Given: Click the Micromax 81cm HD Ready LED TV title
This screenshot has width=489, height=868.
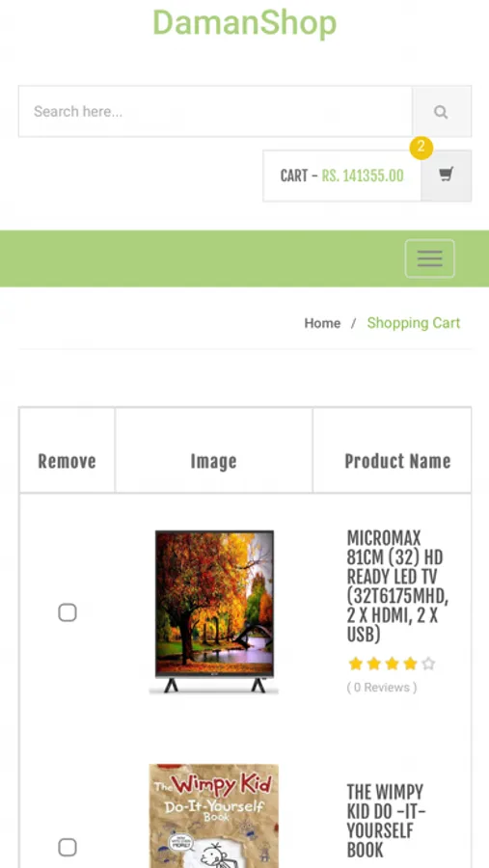Looking at the screenshot, I should (397, 586).
